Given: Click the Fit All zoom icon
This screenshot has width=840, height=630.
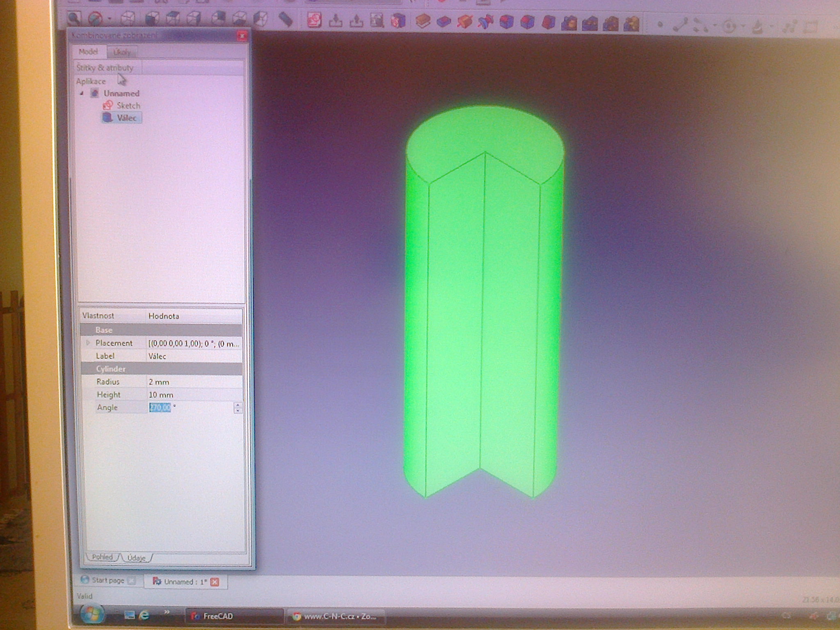Looking at the screenshot, I should pyautogui.click(x=74, y=18).
